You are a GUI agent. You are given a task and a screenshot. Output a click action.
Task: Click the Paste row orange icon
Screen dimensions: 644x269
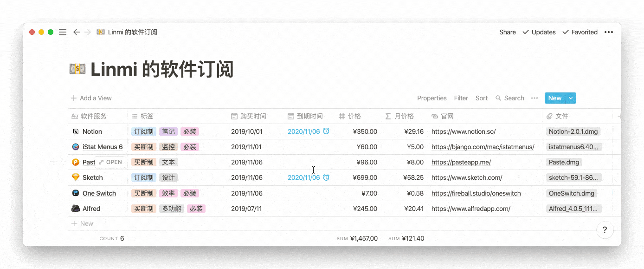[x=76, y=162]
